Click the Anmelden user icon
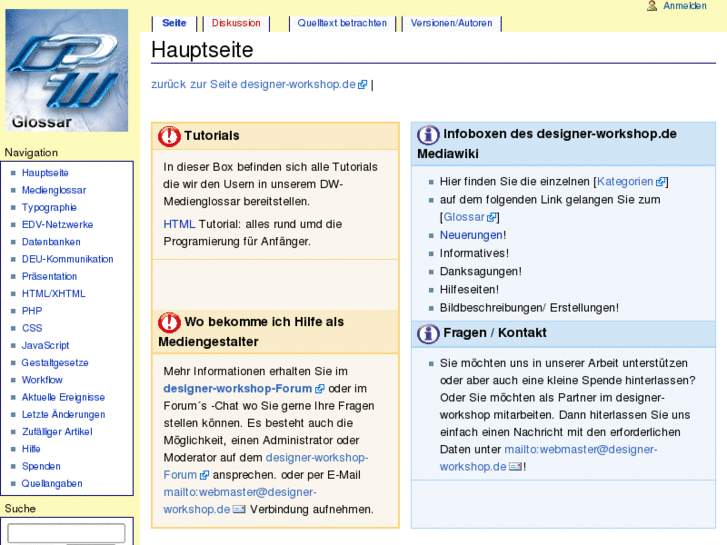The width and height of the screenshot is (727, 545). [x=652, y=6]
